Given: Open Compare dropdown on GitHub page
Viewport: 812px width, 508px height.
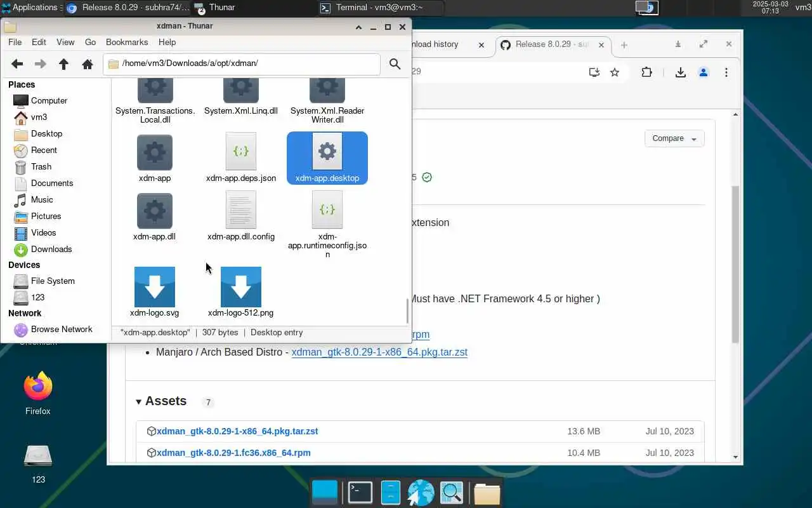Looking at the screenshot, I should coord(674,138).
